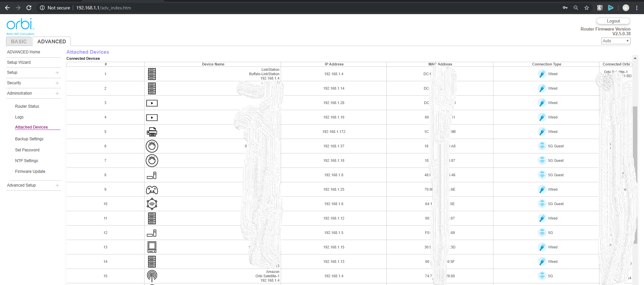Click the page's vertical scrollbar thumb
This screenshot has height=285, width=644.
click(635, 175)
